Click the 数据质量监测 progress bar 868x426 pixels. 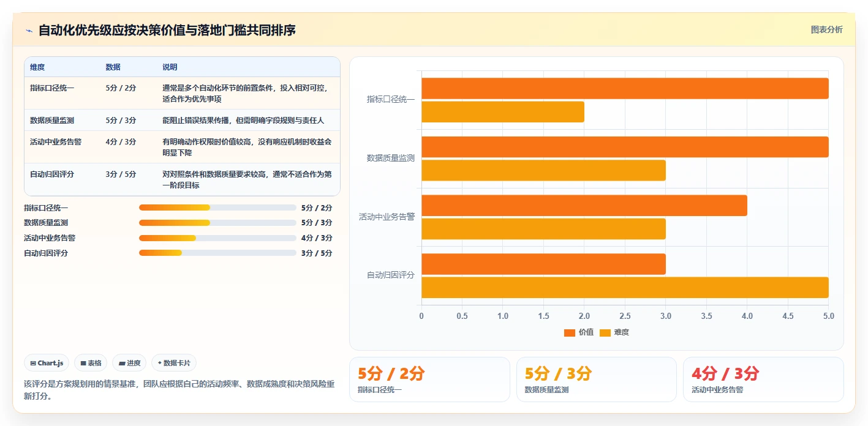coord(217,223)
